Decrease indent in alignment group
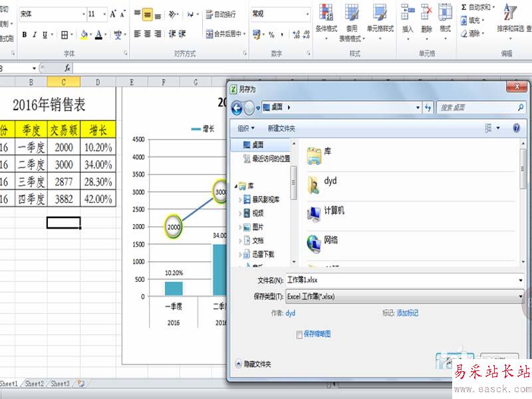 pyautogui.click(x=173, y=34)
